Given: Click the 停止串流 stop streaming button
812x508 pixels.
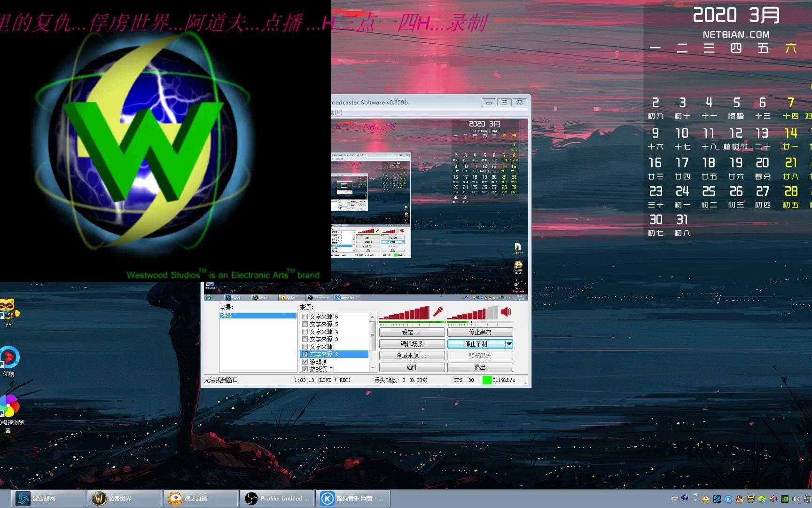Looking at the screenshot, I should (x=480, y=332).
